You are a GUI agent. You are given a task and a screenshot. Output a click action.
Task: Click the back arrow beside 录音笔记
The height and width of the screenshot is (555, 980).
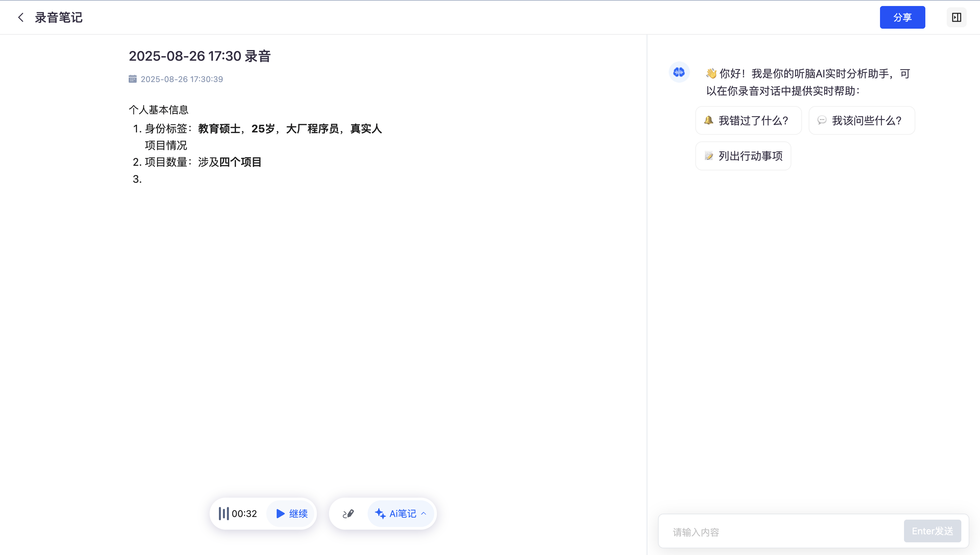click(21, 18)
